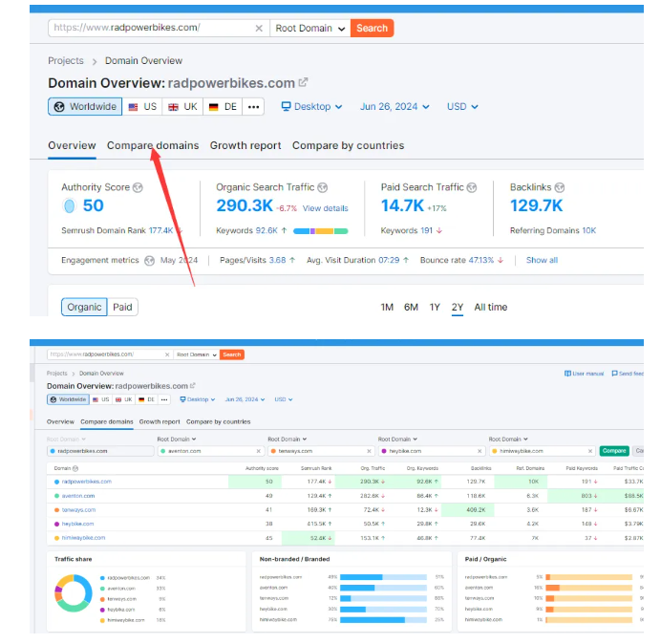Open more countries ellipsis in bottom screenshot
The height and width of the screenshot is (644, 661).
pos(164,399)
